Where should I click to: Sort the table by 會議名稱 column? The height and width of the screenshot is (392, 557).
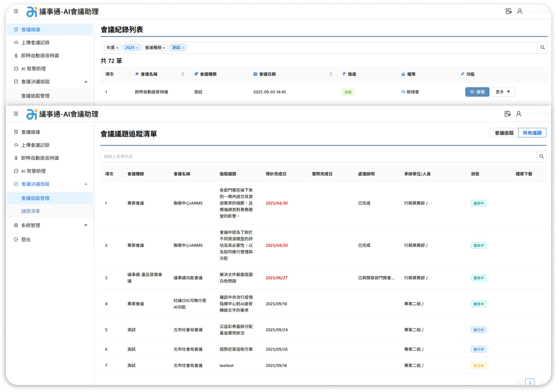coord(182,74)
